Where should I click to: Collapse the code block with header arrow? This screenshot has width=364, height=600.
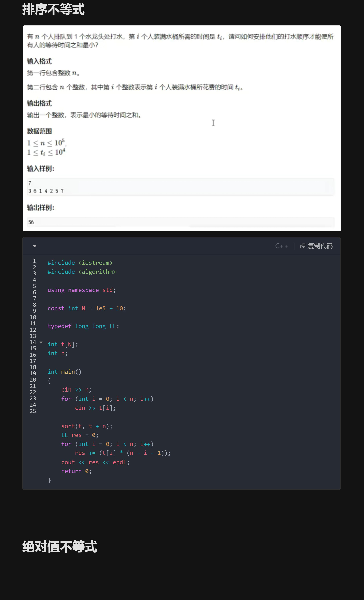coord(35,246)
